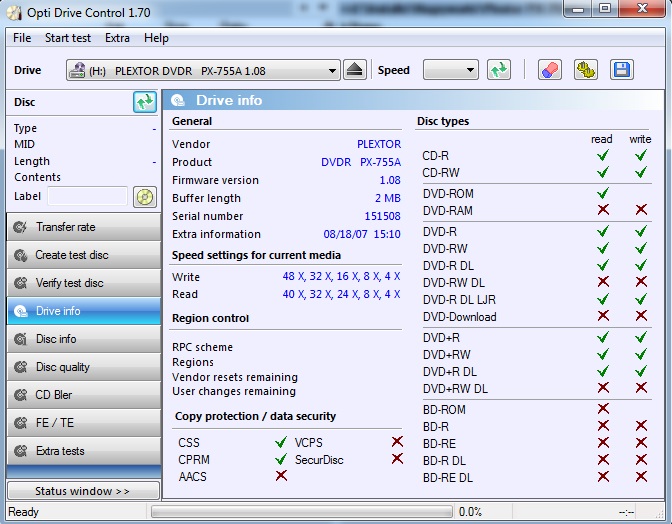Click the FE / TE sidebar icon
Image resolution: width=672 pixels, height=524 pixels.
[x=20, y=423]
